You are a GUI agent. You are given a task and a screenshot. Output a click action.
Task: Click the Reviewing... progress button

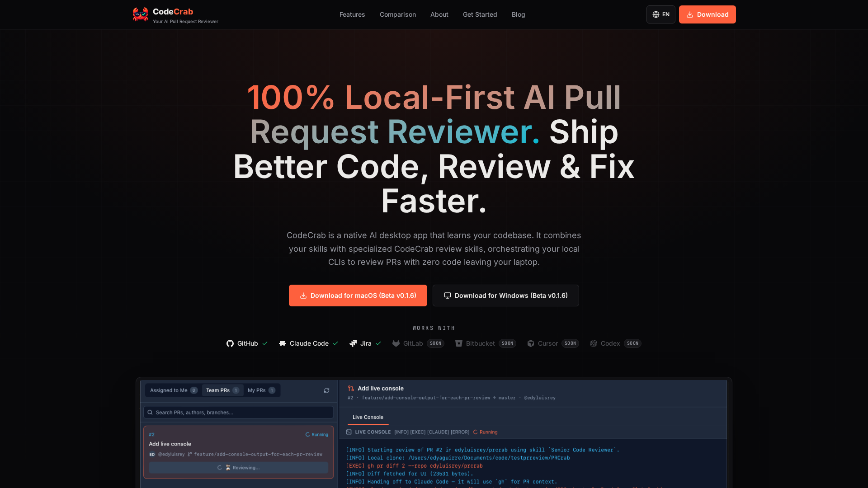[x=239, y=468]
